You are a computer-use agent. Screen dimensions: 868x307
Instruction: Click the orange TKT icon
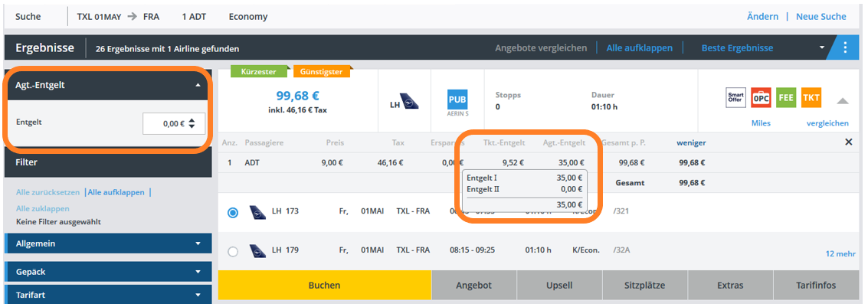click(x=811, y=98)
